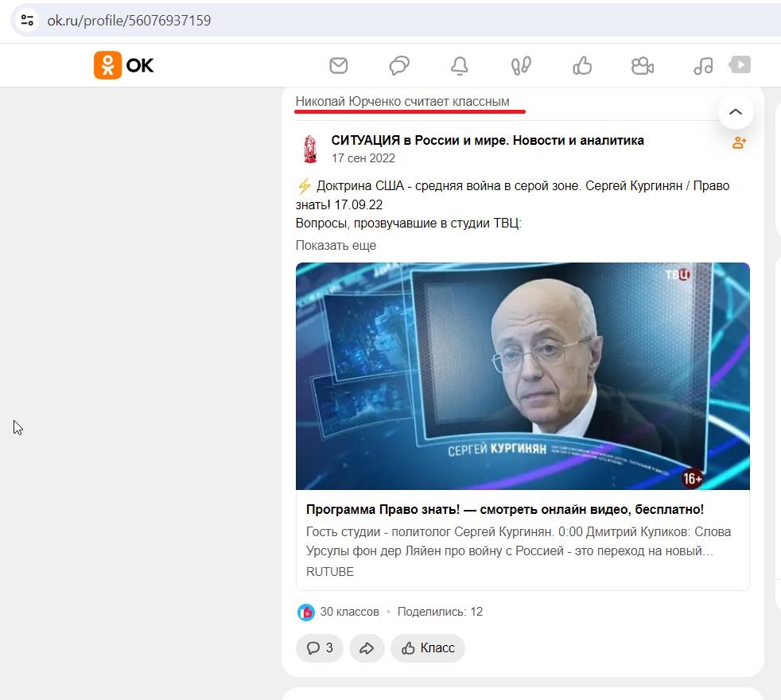Image resolution: width=781 pixels, height=700 pixels.
Task: Click the scroll-to-top chevron button
Action: 736,111
